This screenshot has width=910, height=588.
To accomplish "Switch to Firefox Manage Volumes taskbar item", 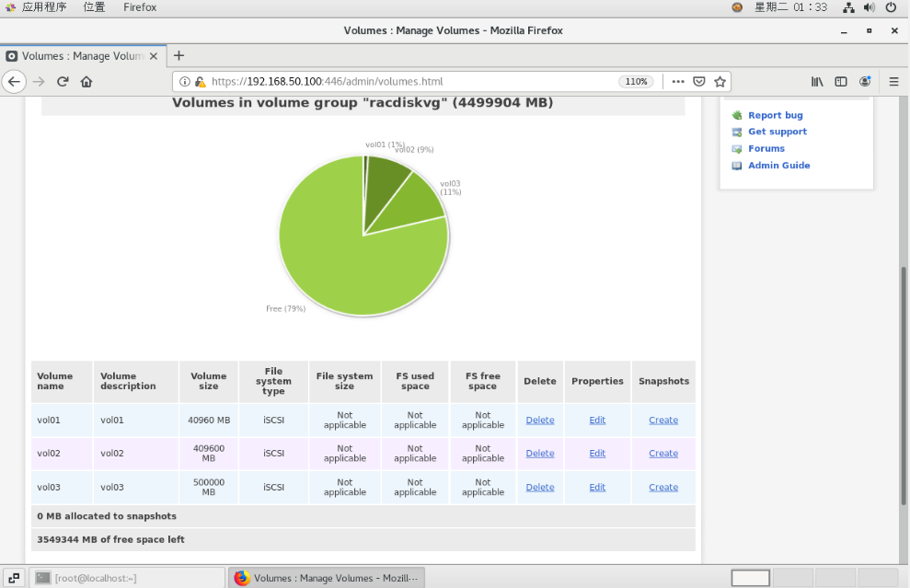I will [327, 578].
